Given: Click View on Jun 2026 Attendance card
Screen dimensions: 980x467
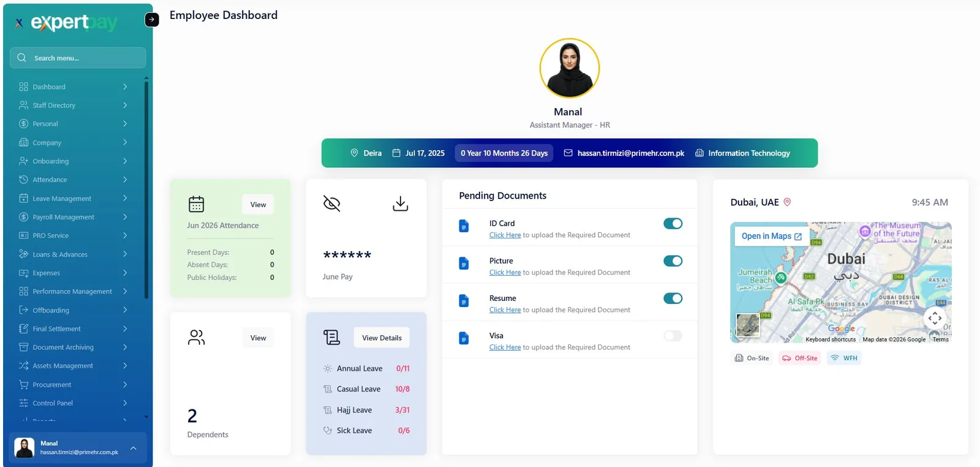Looking at the screenshot, I should pos(258,205).
